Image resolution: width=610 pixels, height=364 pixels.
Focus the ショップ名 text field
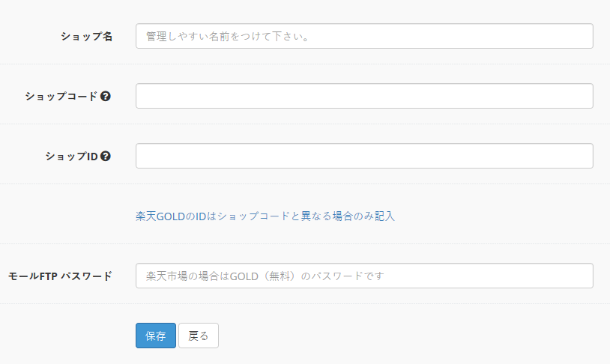coord(364,36)
